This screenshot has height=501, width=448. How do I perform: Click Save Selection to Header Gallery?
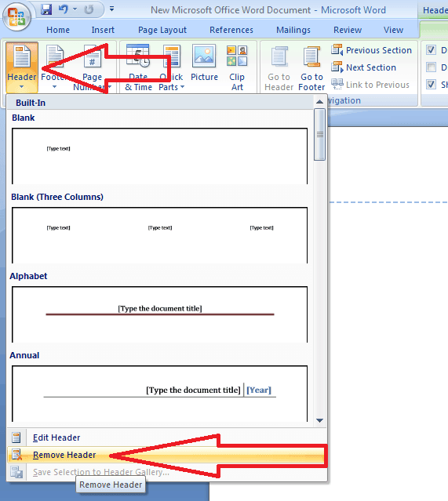click(166, 472)
